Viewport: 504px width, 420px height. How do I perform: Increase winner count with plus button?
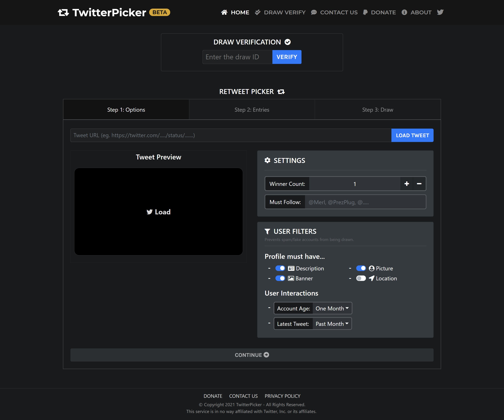tap(407, 184)
